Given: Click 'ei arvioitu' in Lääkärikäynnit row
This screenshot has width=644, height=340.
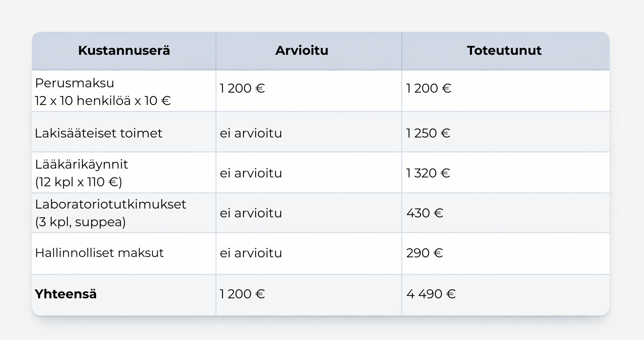Looking at the screenshot, I should tap(251, 173).
